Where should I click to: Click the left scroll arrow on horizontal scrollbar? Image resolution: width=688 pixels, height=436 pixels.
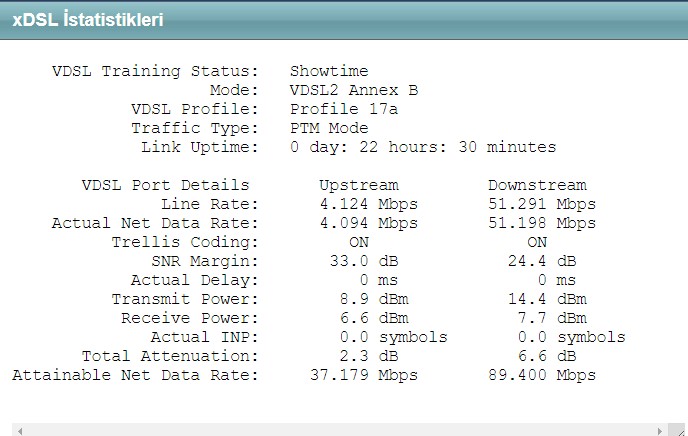pyautogui.click(x=20, y=431)
